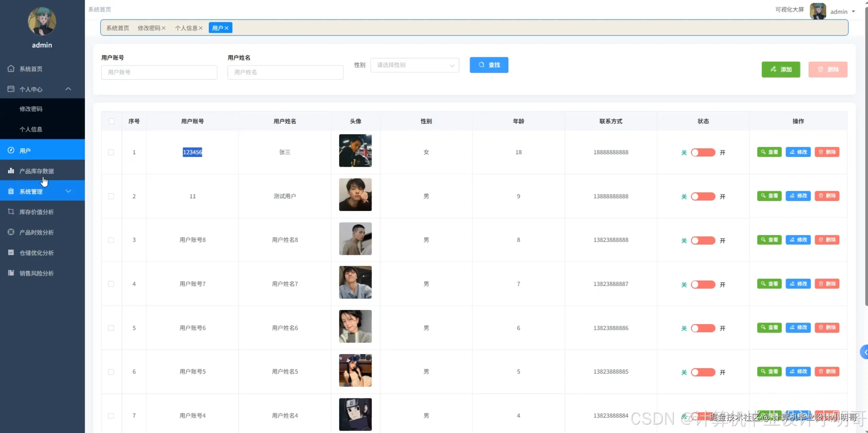Open the 修改密码 submenu item
Viewport: 868px width, 433px height.
coord(31,109)
